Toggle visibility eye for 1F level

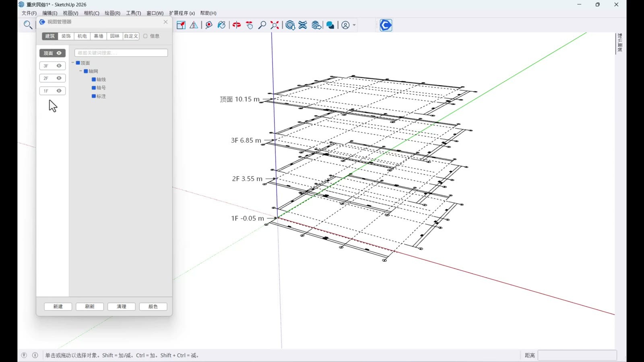click(59, 91)
